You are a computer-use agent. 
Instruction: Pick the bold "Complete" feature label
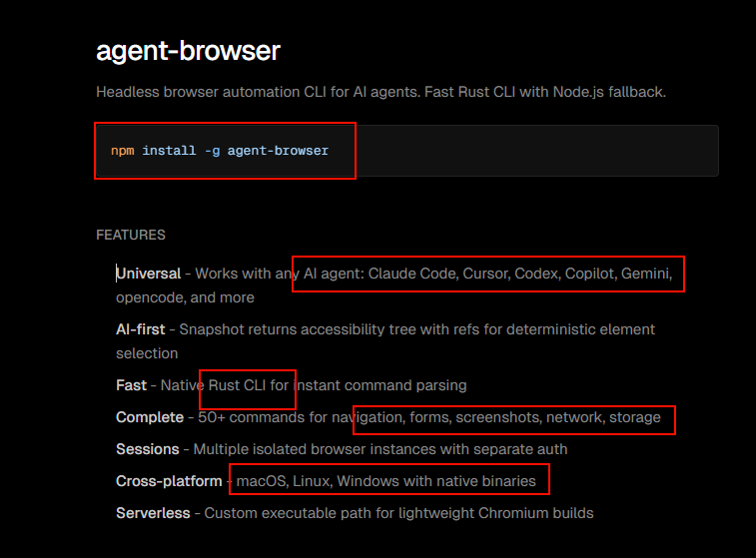150,417
